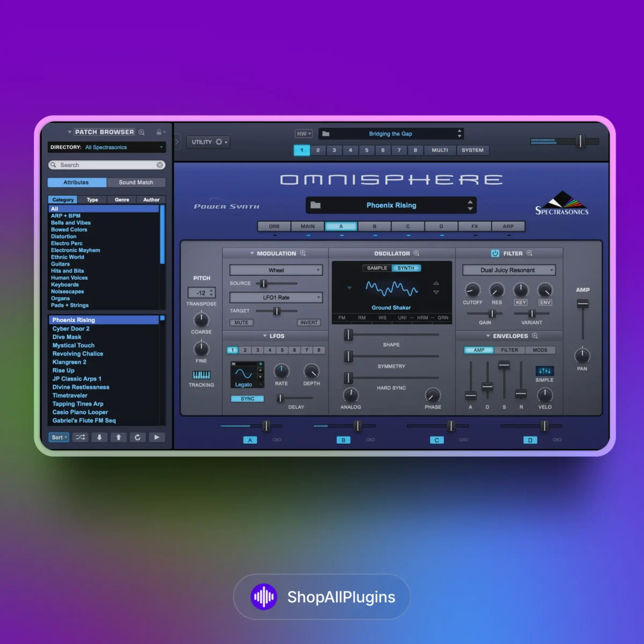
Task: Expand the LFOS section triangle
Action: (x=265, y=336)
